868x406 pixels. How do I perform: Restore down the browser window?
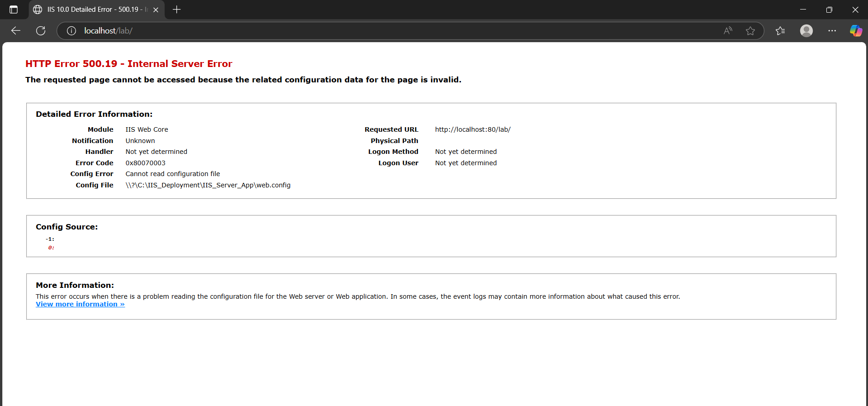pos(829,10)
